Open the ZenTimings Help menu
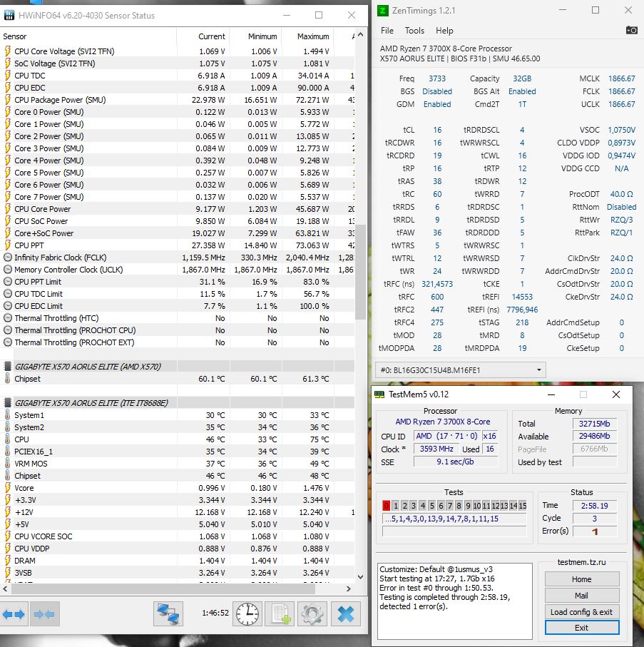The height and width of the screenshot is (647, 644). coord(444,31)
